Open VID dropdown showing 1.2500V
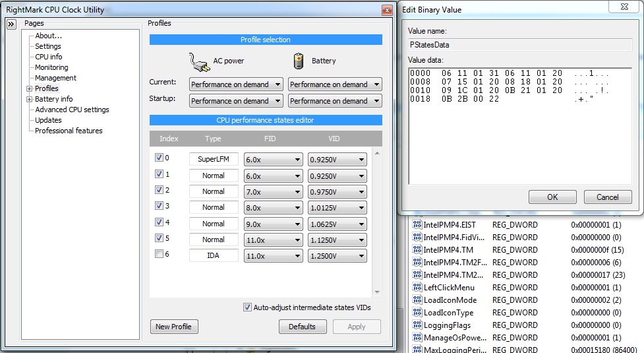Image resolution: width=644 pixels, height=353 pixels. (337, 256)
